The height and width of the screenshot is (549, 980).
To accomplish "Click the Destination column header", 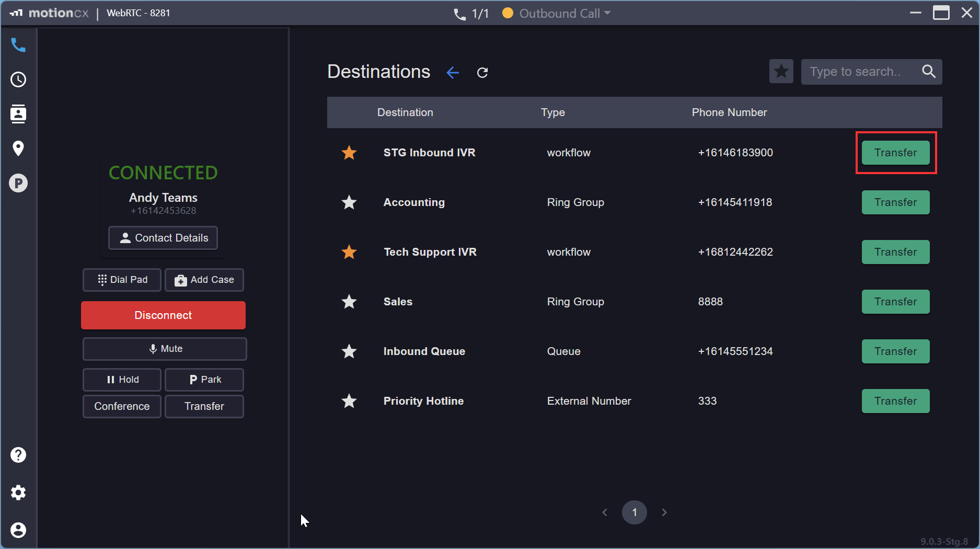I will [405, 112].
